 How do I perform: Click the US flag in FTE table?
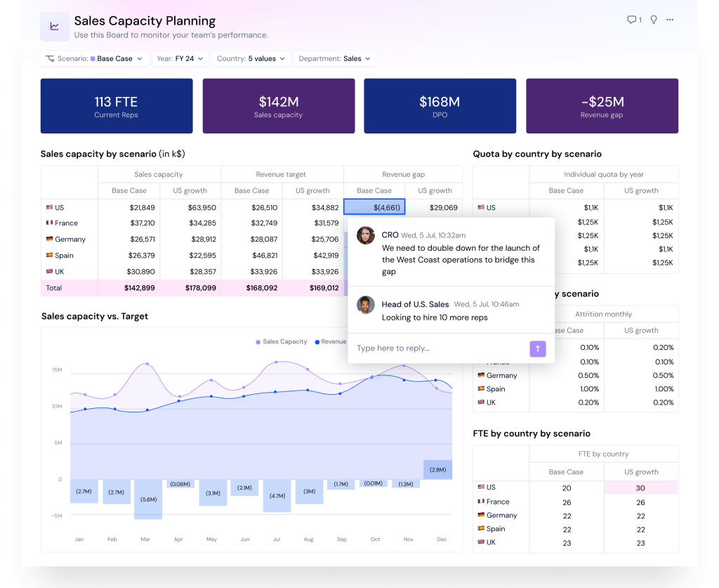pos(481,488)
